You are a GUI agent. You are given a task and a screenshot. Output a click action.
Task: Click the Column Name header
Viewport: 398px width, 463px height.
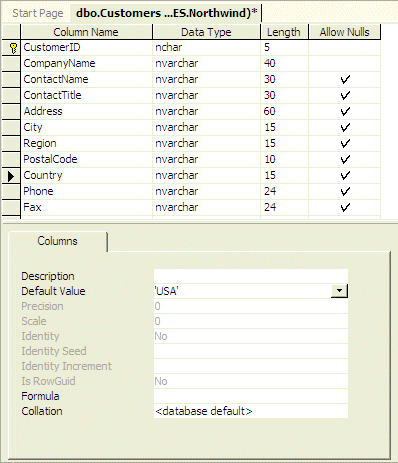86,32
